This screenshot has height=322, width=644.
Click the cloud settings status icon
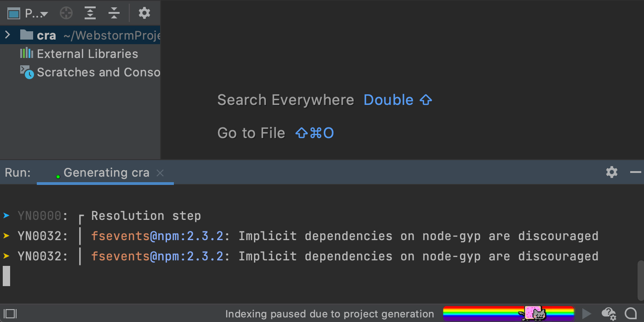tap(609, 314)
